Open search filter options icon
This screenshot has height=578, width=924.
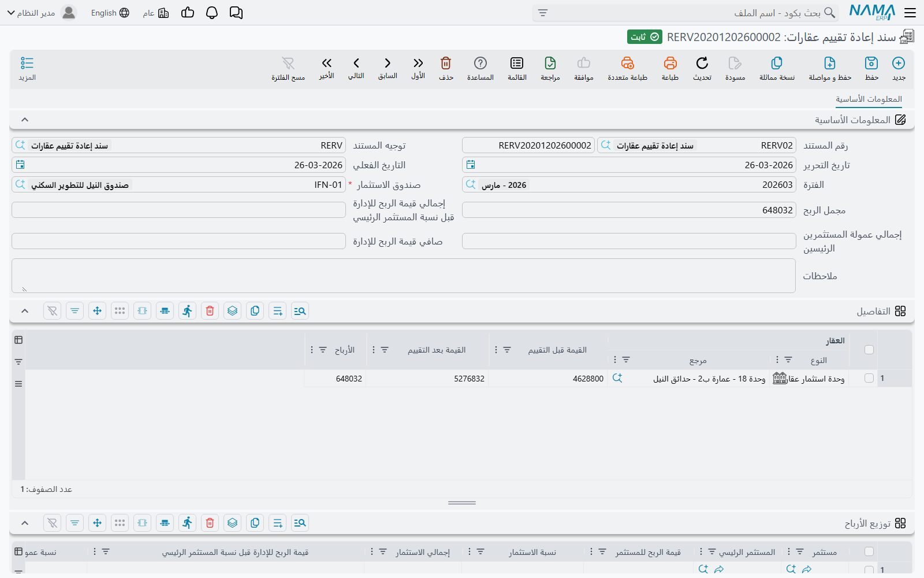543,13
